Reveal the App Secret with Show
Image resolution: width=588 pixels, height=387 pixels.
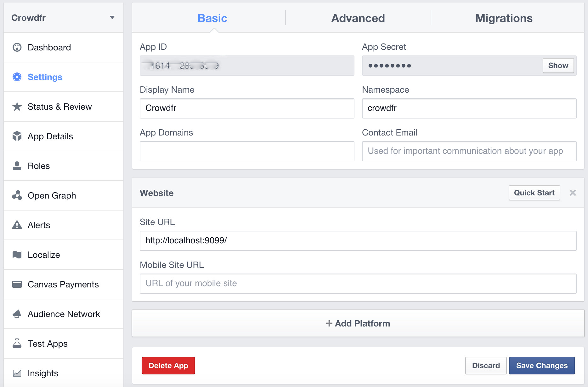(558, 66)
